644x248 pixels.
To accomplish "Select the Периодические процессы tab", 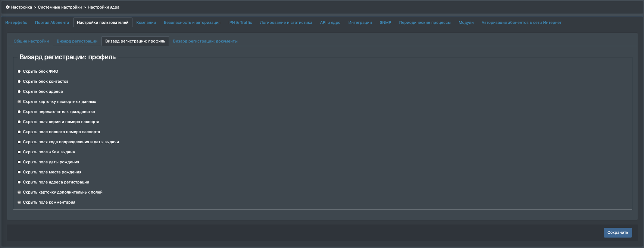I will (425, 23).
